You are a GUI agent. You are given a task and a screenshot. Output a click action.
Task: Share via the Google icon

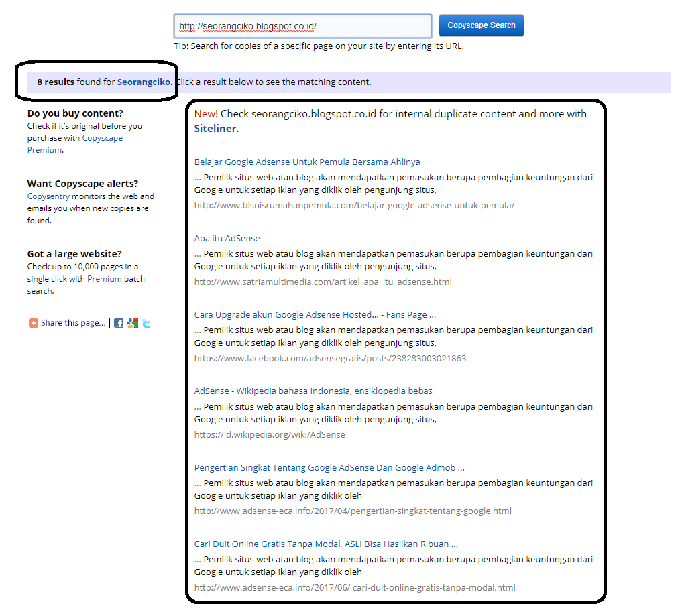tap(133, 323)
